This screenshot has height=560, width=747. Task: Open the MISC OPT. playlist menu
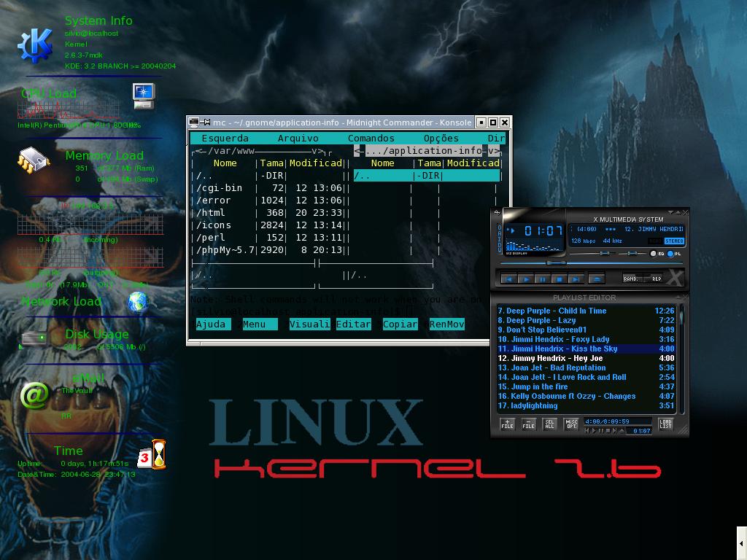pyautogui.click(x=570, y=424)
